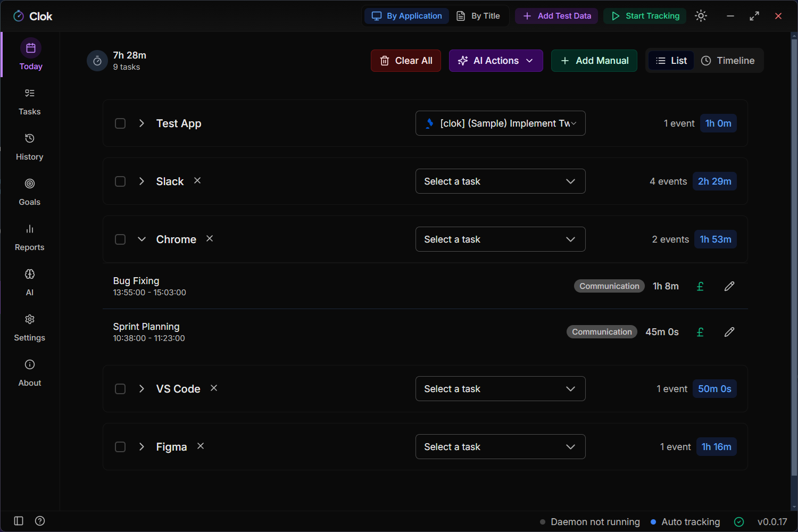Click the '2h 29m' duration badge for Slack
The image size is (798, 532).
point(714,181)
